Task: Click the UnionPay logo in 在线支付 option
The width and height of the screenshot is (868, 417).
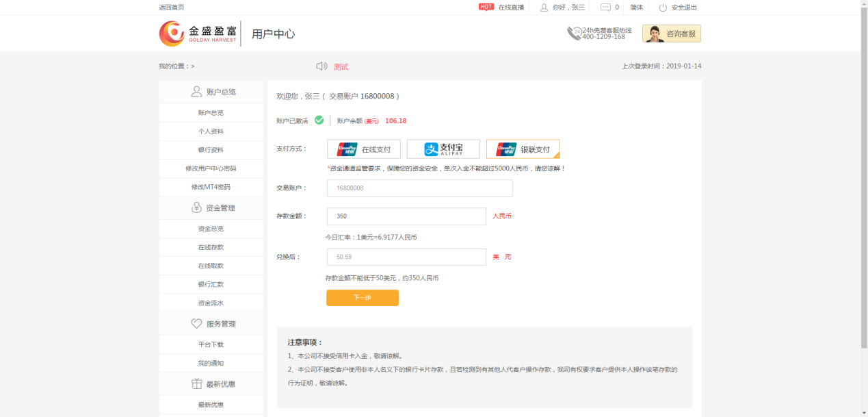Action: tap(347, 149)
